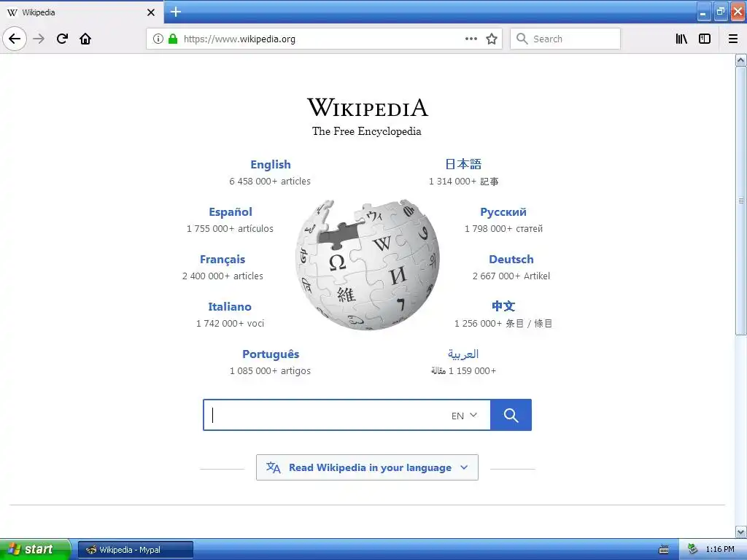Click the scrollbar down arrow
This screenshot has width=747, height=560.
741,532
